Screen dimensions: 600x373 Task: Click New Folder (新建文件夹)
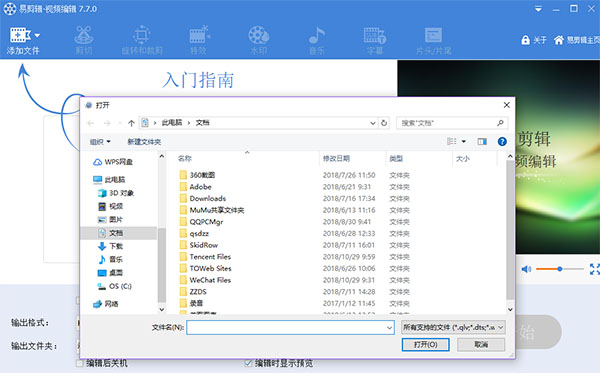pyautogui.click(x=144, y=142)
